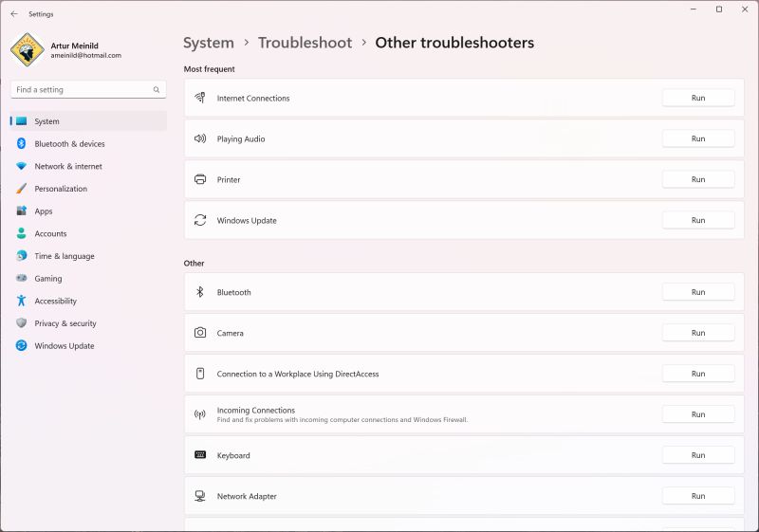This screenshot has height=532, width=759.
Task: Run the Network Adapter troubleshooter
Action: point(698,496)
